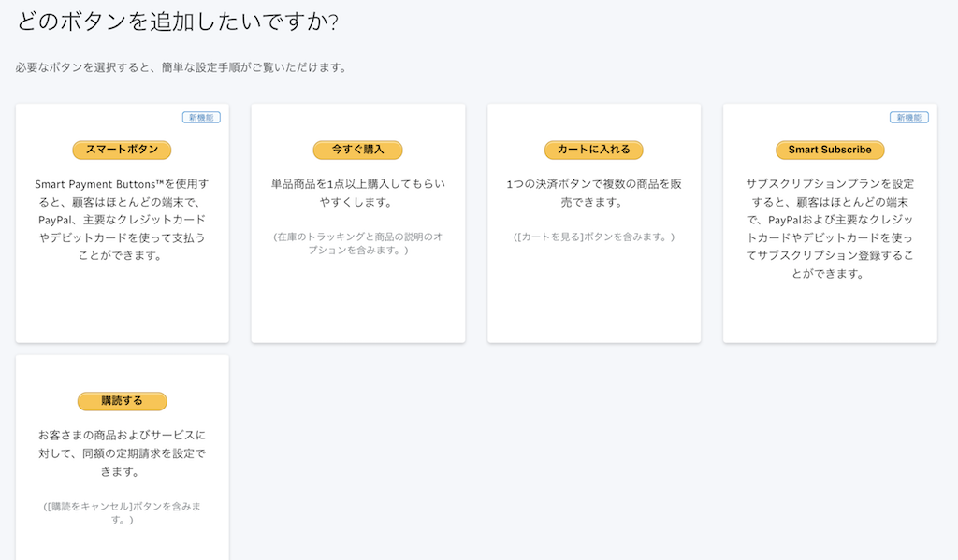Choose the カートに入れる button

(593, 150)
